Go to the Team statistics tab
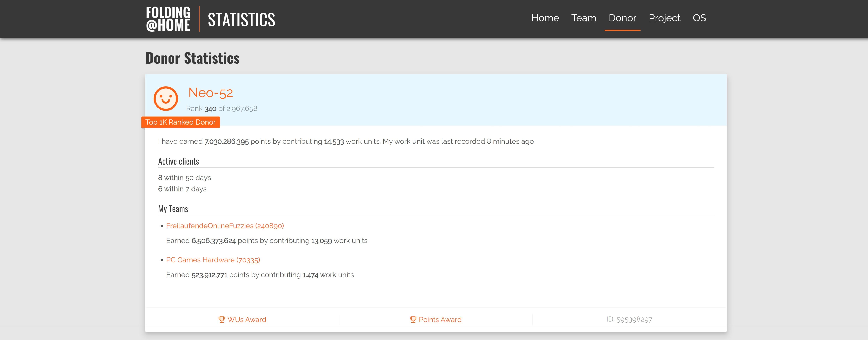This screenshot has height=340, width=868. (583, 18)
